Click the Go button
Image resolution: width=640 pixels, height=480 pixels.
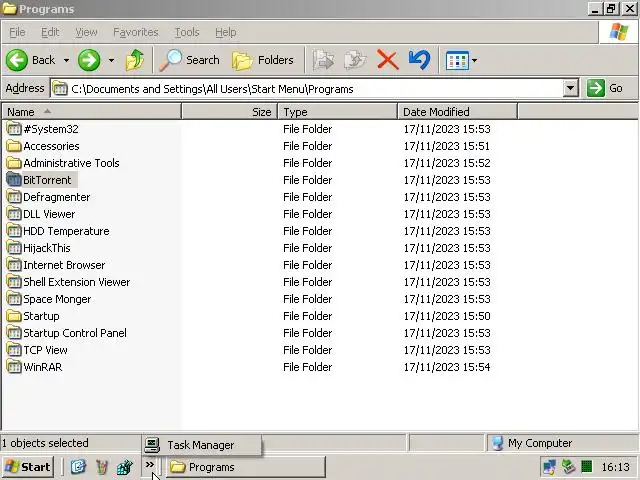pyautogui.click(x=606, y=88)
